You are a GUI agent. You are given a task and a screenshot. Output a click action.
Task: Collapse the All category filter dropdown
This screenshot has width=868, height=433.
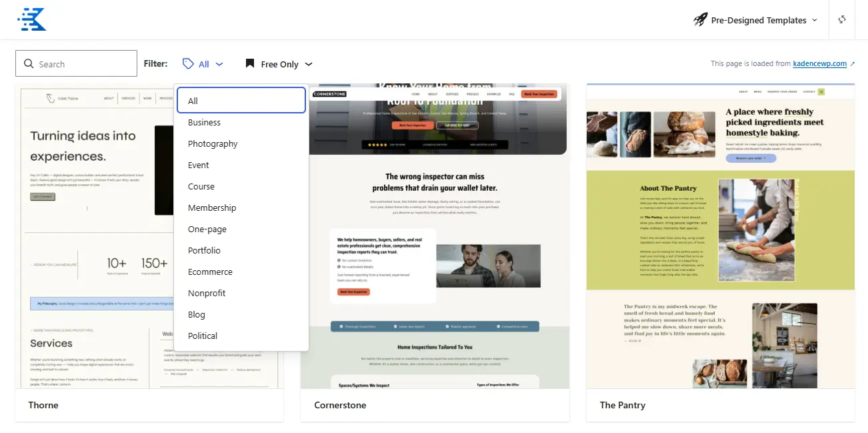(x=203, y=64)
